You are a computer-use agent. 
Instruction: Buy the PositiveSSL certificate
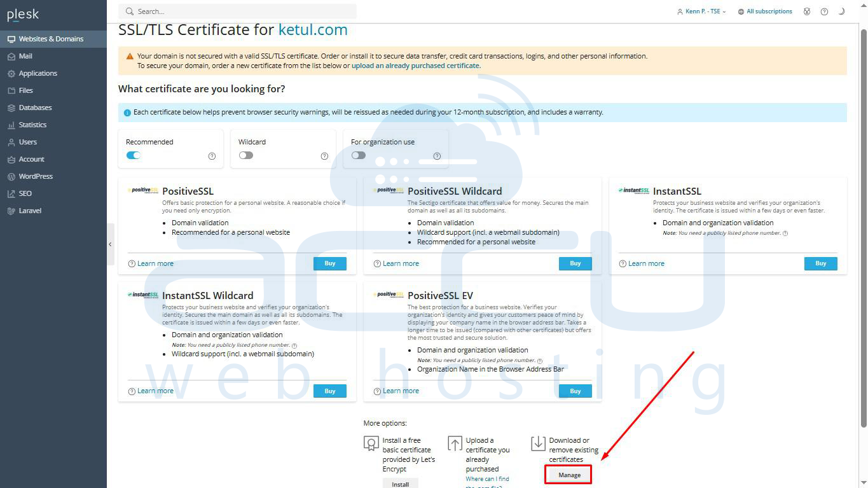pos(330,263)
